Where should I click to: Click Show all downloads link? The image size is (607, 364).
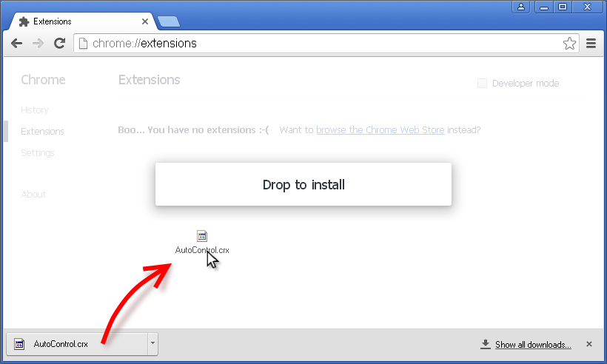[x=533, y=345]
